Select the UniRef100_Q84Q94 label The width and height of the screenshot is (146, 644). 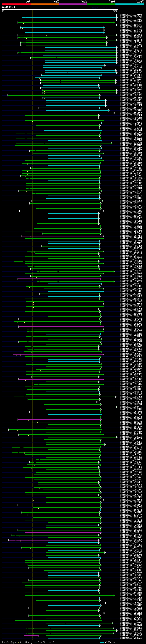131,555
